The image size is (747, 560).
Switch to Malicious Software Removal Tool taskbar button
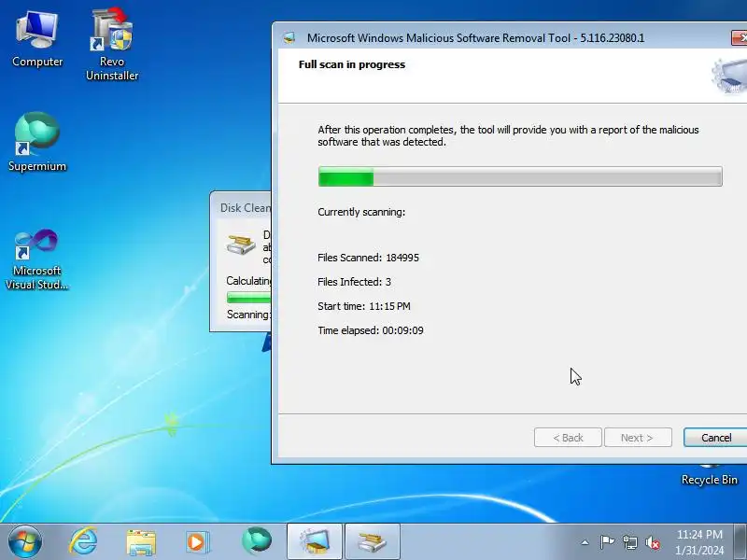[315, 542]
